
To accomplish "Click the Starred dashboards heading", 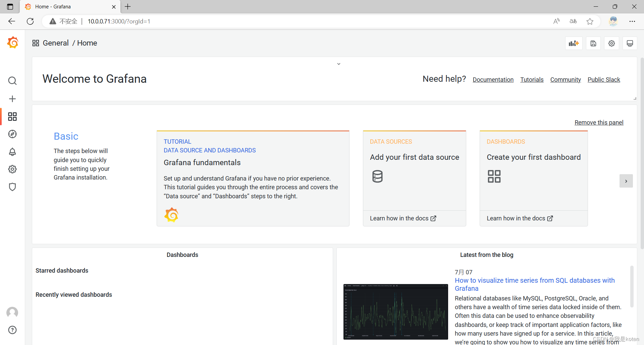I will [x=62, y=271].
